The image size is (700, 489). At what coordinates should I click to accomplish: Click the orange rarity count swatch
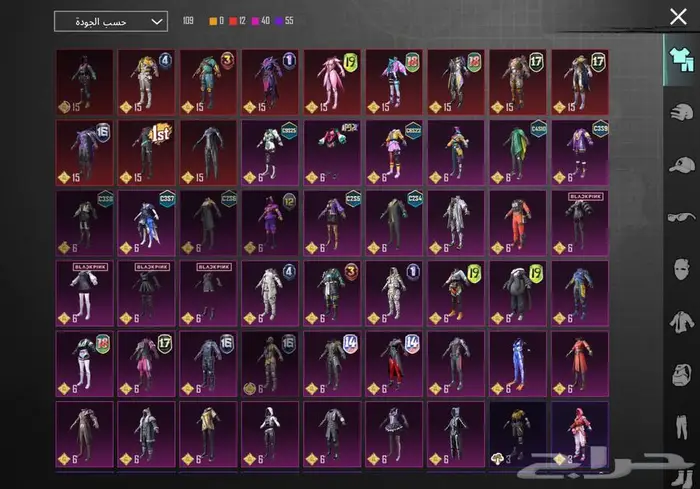[x=212, y=21]
